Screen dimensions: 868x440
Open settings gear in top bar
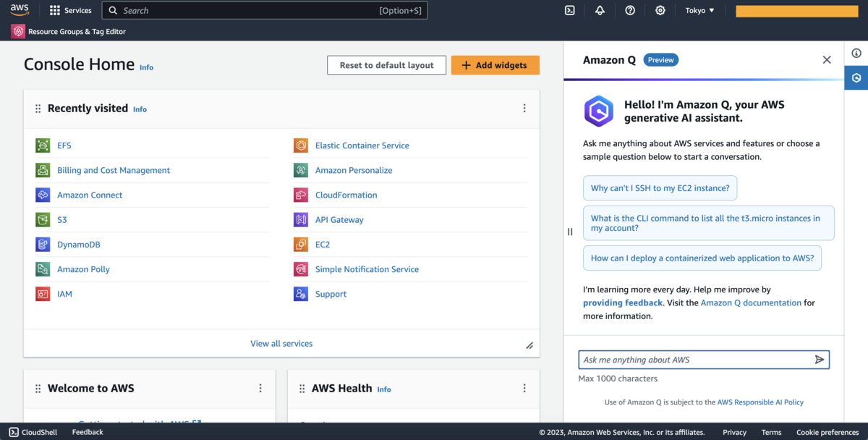tap(660, 10)
